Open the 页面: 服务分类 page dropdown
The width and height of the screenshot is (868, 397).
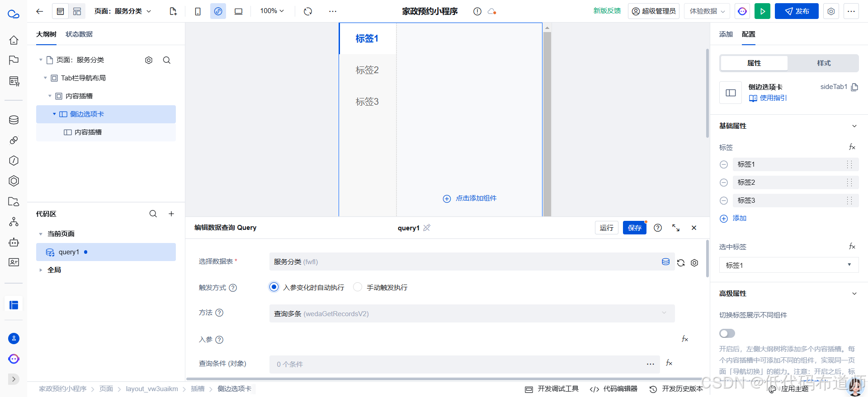[x=123, y=11]
